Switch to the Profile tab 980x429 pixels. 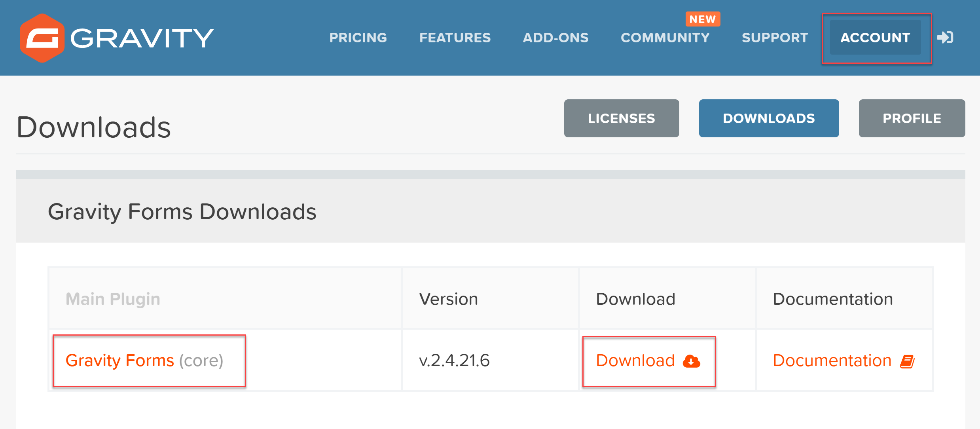click(x=912, y=118)
